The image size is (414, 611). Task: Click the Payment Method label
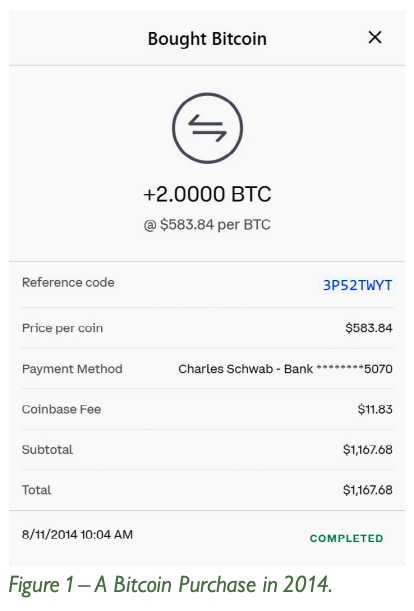(72, 369)
